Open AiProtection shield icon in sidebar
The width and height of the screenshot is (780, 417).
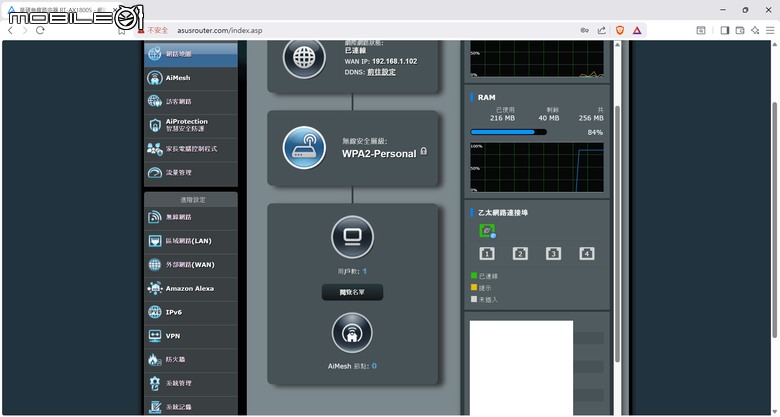coord(155,125)
